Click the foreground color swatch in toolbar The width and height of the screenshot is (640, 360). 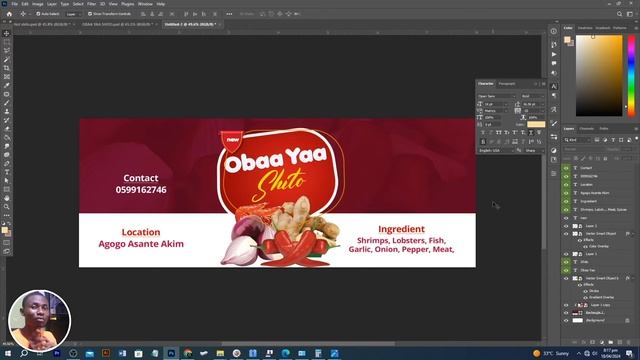click(4, 230)
